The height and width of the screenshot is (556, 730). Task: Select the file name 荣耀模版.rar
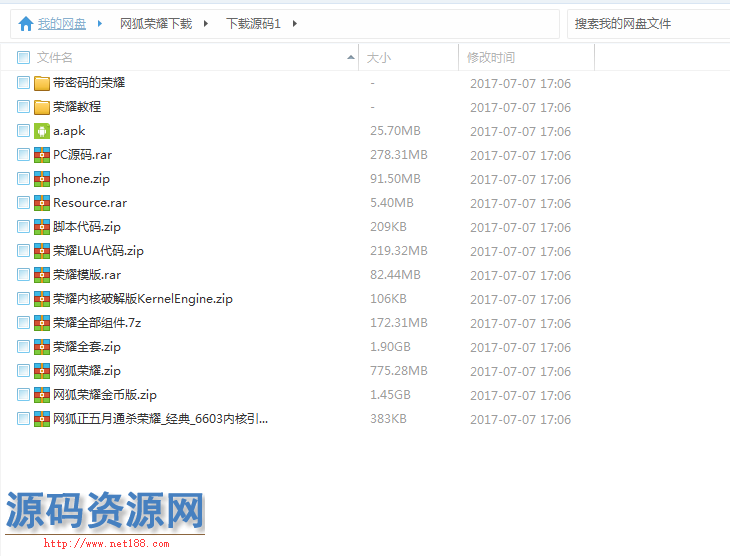coord(87,275)
